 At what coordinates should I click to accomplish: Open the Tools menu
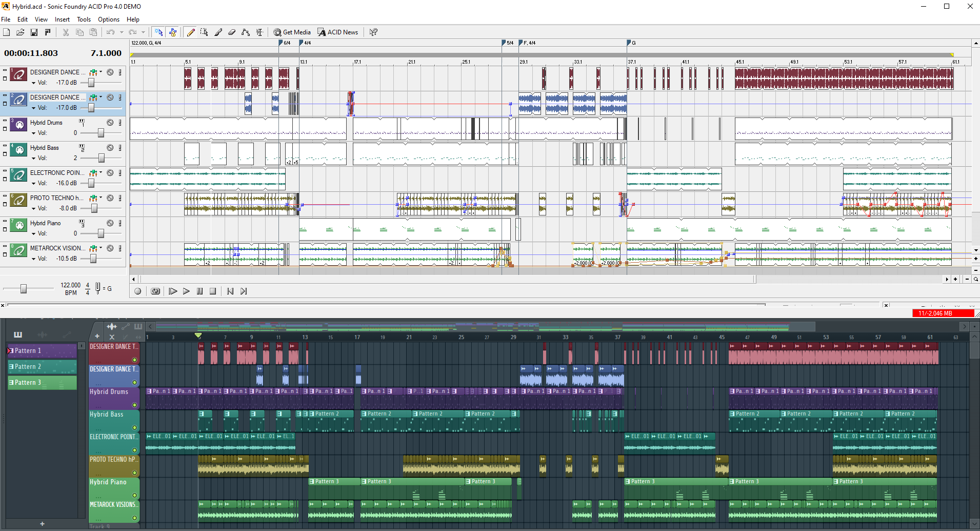[84, 19]
